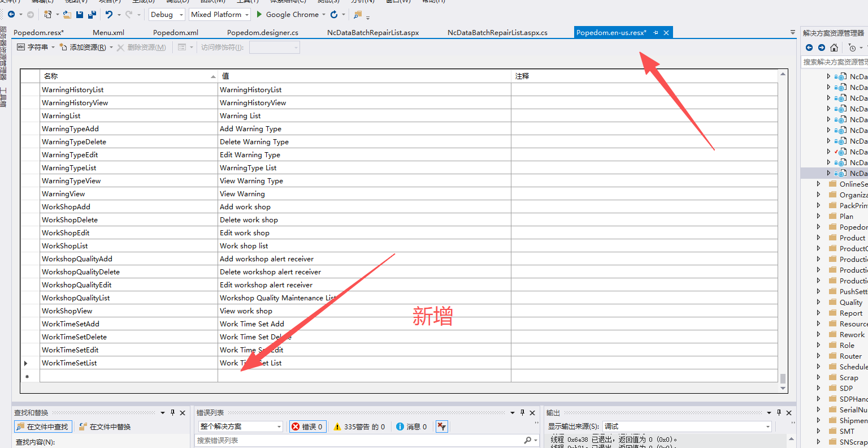Select the WorkTimeSetList name cell

129,363
